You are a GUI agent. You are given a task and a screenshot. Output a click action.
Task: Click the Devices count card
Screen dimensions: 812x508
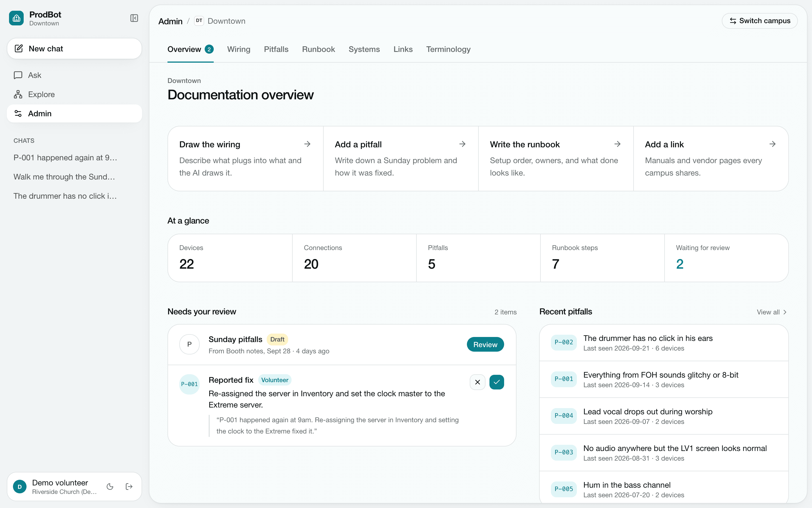click(x=230, y=258)
